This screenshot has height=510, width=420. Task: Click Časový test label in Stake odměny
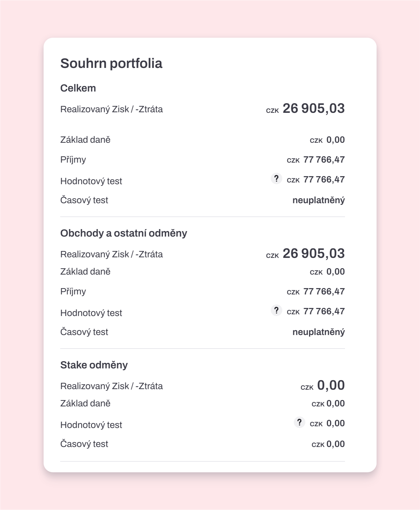[x=84, y=444]
